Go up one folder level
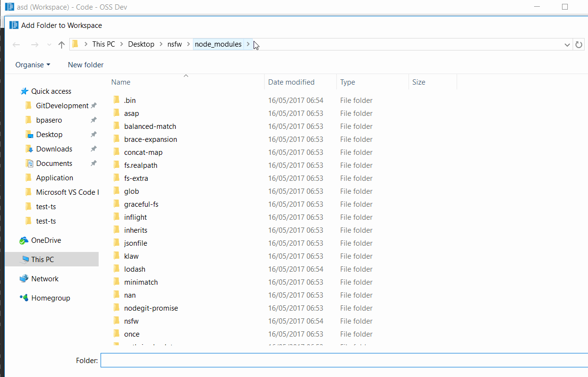Screen dimensions: 588x377 61,44
